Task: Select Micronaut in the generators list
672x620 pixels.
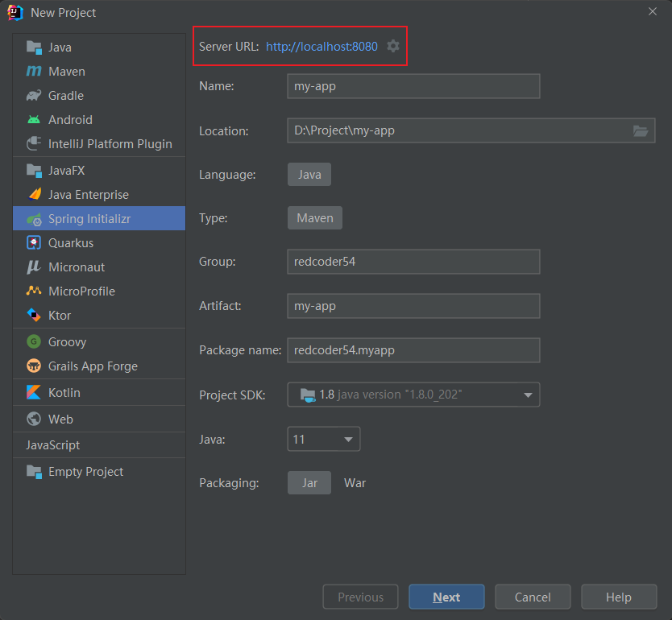Action: click(99, 267)
